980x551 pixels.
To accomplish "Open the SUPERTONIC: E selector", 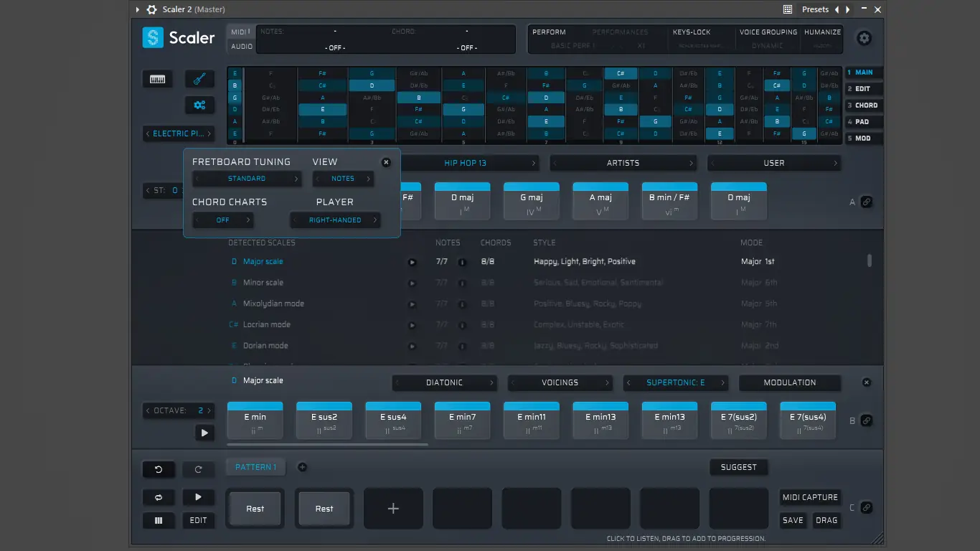I will (675, 382).
